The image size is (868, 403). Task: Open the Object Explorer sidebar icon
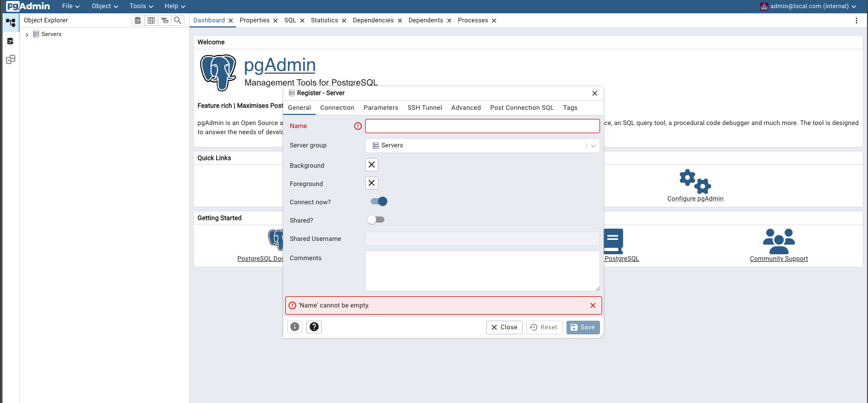10,23
